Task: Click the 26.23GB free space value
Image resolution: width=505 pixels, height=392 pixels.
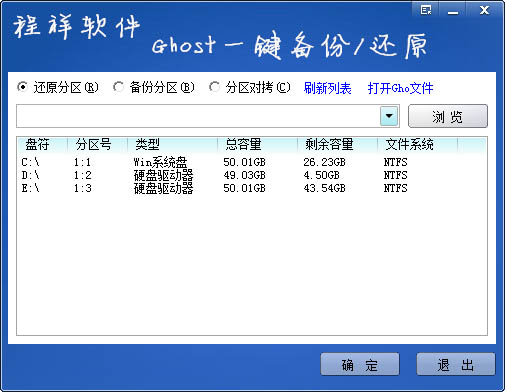Action: [324, 162]
